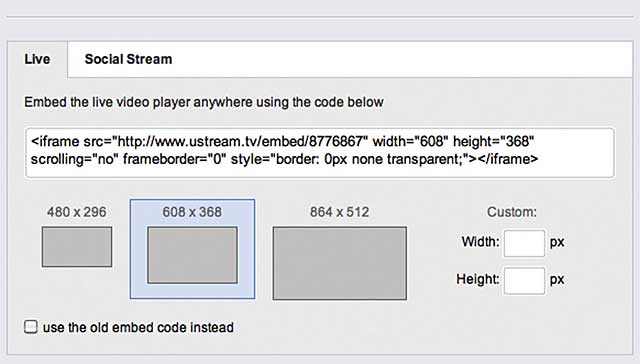Select the 608 x 368 gray preview rectangle
Viewport: 640px width, 364px height.
pyautogui.click(x=192, y=255)
